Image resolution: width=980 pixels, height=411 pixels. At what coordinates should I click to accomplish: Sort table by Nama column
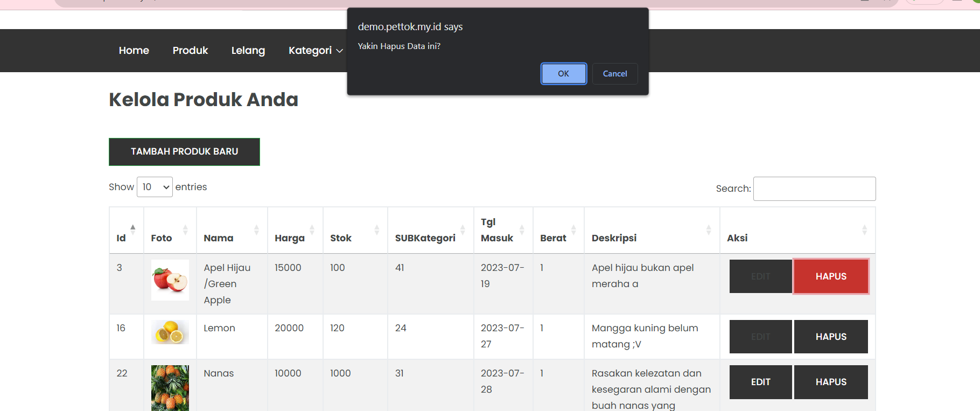click(256, 230)
